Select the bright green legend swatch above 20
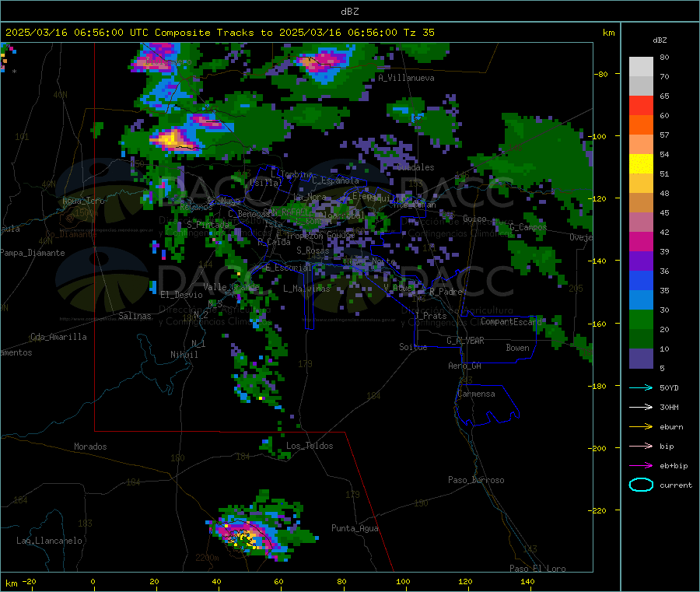The width and height of the screenshot is (700, 592). coord(641,319)
